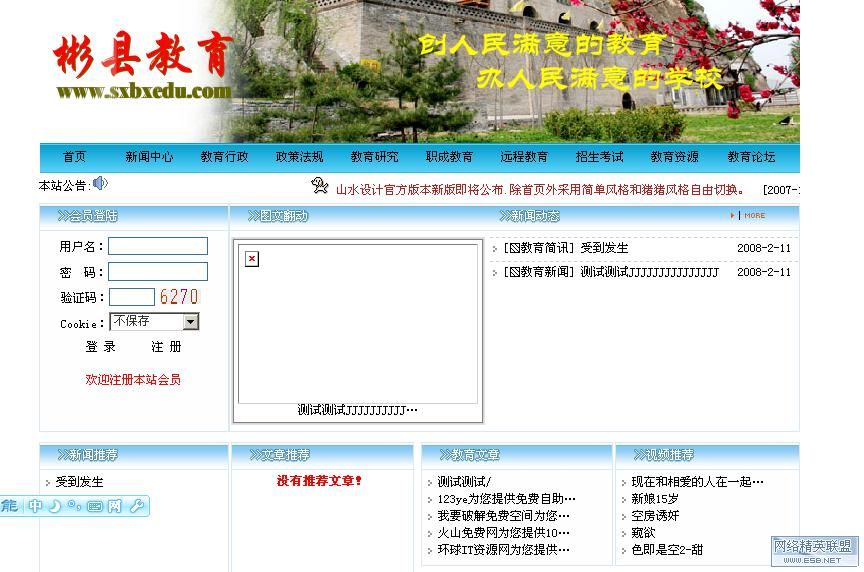Open video 新娘15岁

(x=655, y=499)
